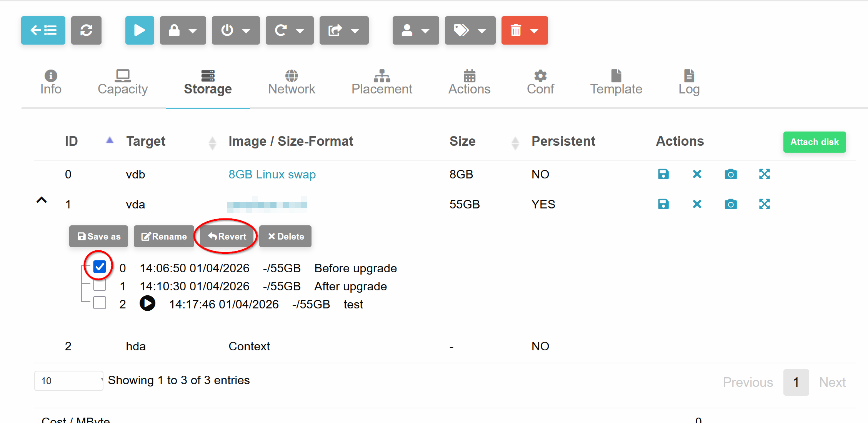Click the Revert snapshot button
This screenshot has width=868, height=423.
(227, 236)
